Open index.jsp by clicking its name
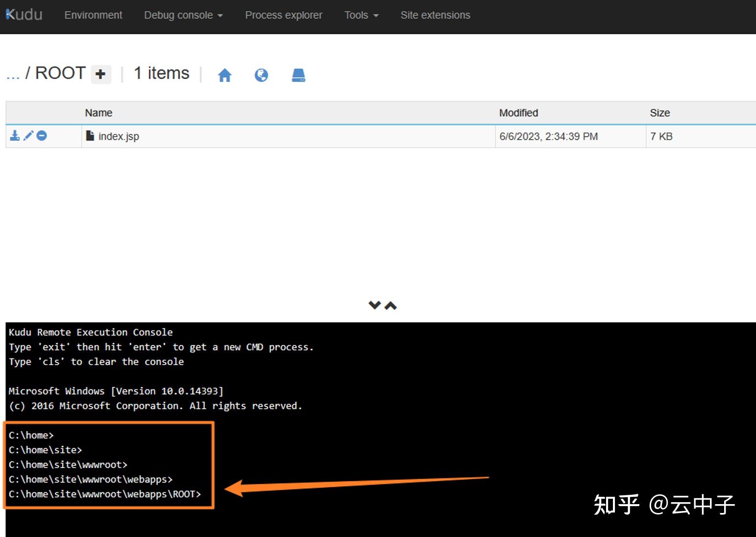Image resolution: width=756 pixels, height=537 pixels. coord(119,136)
